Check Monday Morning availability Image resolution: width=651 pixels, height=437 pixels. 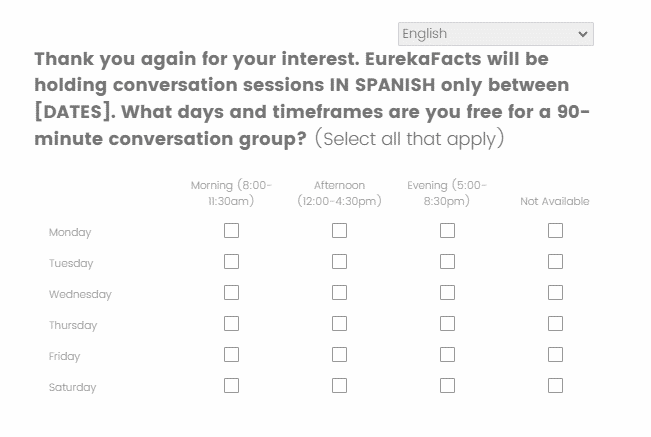[231, 231]
